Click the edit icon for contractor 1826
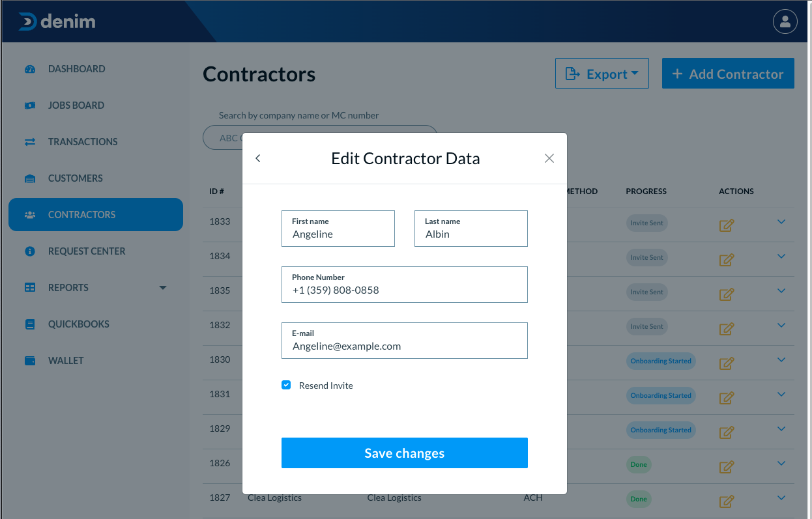This screenshot has width=812, height=519. [x=727, y=467]
